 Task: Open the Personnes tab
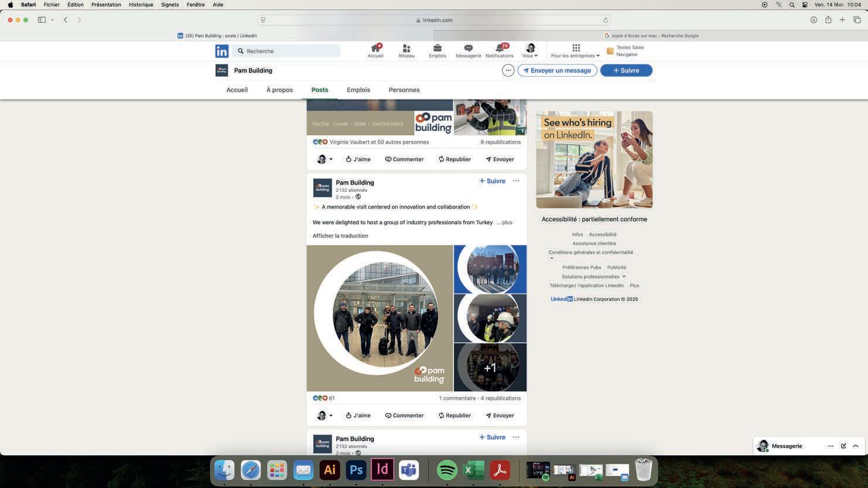tap(404, 90)
